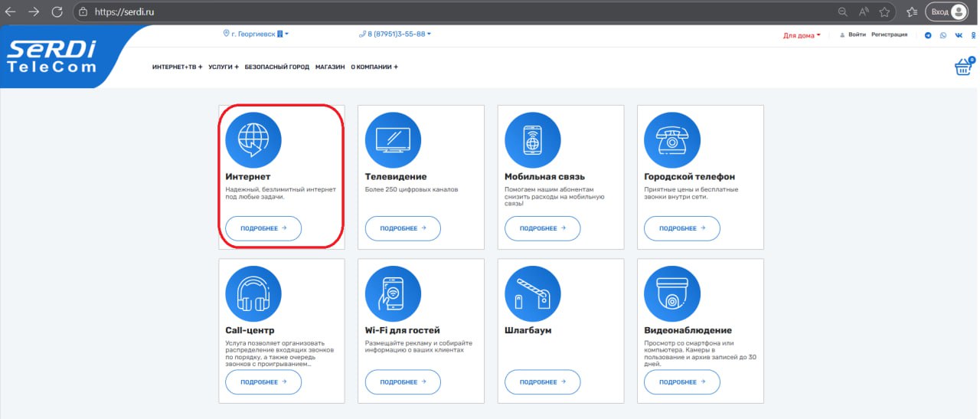
Task: Click the Видеонаблюдение camera icon
Action: (x=671, y=293)
